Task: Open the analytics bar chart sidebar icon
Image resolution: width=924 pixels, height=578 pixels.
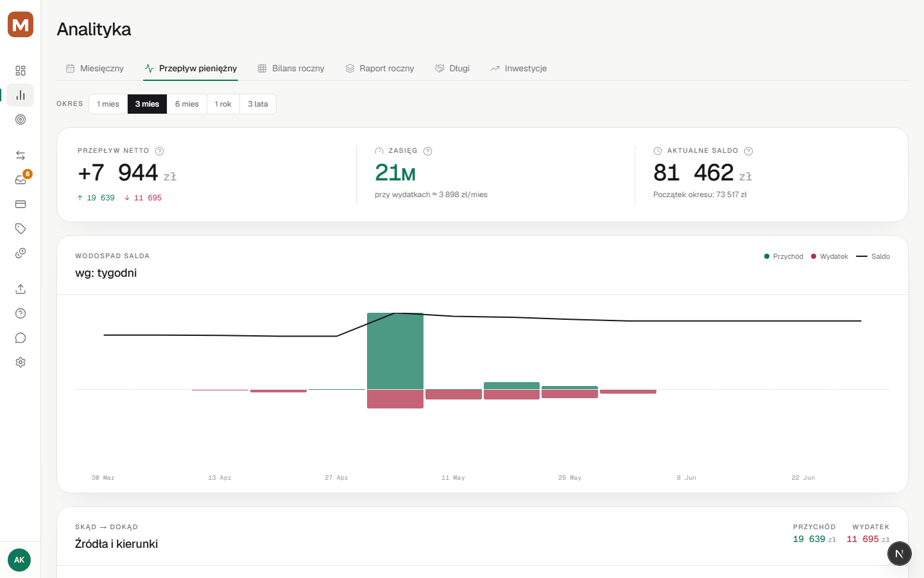Action: pyautogui.click(x=21, y=95)
